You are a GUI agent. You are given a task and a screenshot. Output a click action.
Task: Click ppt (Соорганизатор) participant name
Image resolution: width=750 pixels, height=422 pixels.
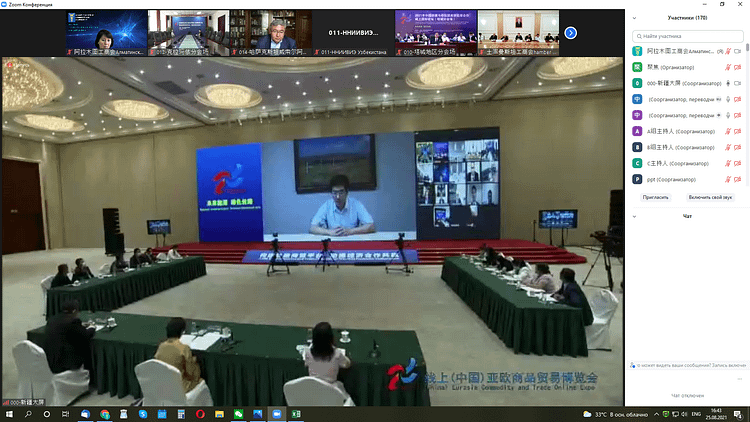coord(671,179)
